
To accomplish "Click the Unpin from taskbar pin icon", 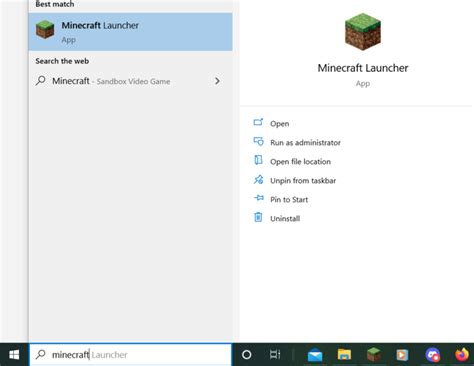I will (258, 180).
